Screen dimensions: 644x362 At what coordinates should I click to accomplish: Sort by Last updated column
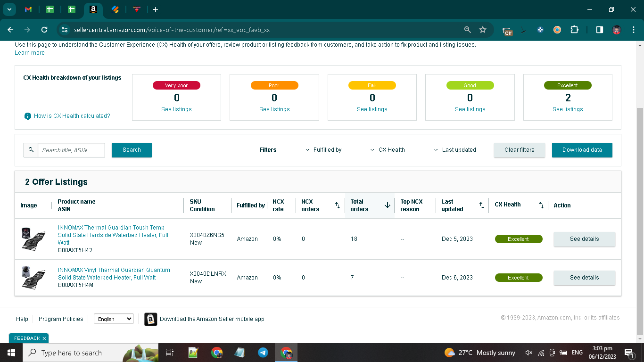(x=481, y=206)
